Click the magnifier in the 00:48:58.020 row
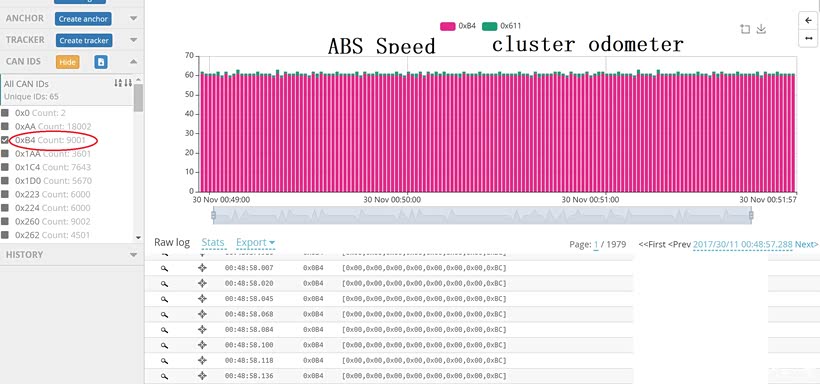Viewport: 820px width, 384px height. [164, 284]
